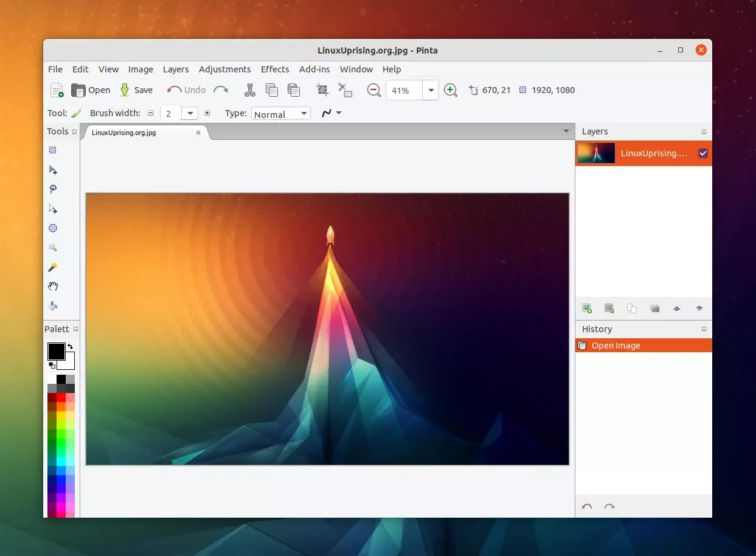Screen dimensions: 756x556
Task: Open the Adjustments menu
Action: pos(225,69)
